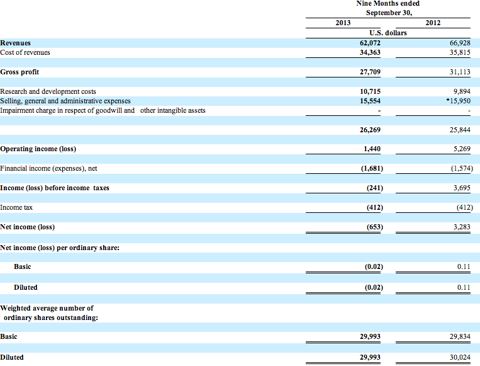Click Financial income (expenses), net label
The width and height of the screenshot is (480, 366).
point(49,169)
